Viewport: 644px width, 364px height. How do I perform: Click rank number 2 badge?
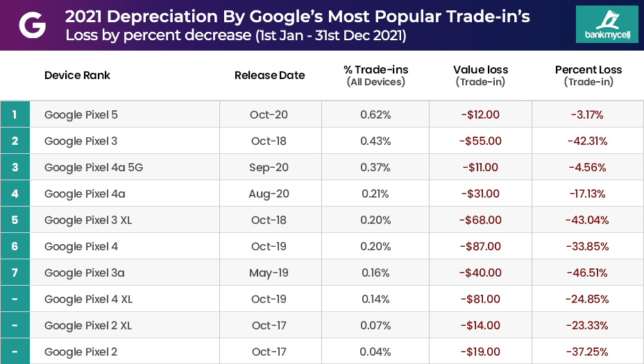15,141
